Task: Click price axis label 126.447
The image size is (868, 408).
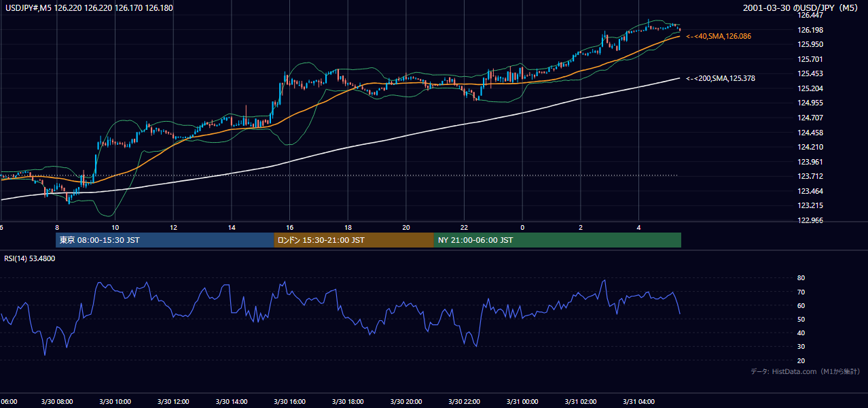Action: pyautogui.click(x=810, y=15)
